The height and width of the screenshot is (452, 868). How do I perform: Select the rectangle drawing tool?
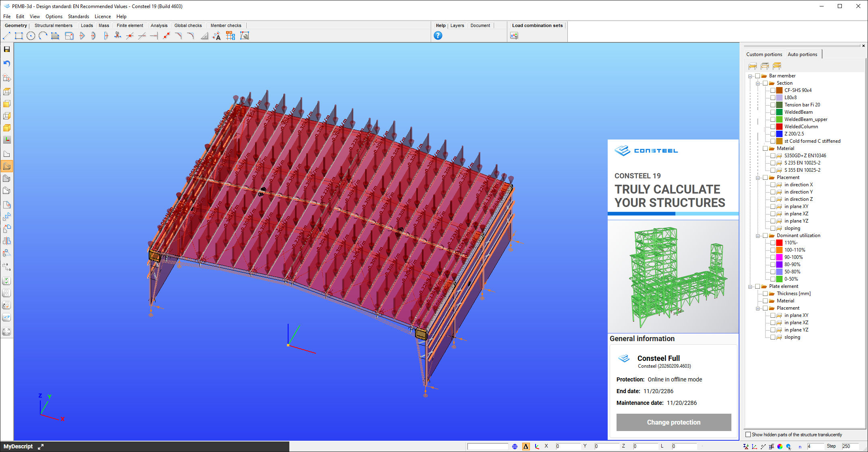click(18, 35)
